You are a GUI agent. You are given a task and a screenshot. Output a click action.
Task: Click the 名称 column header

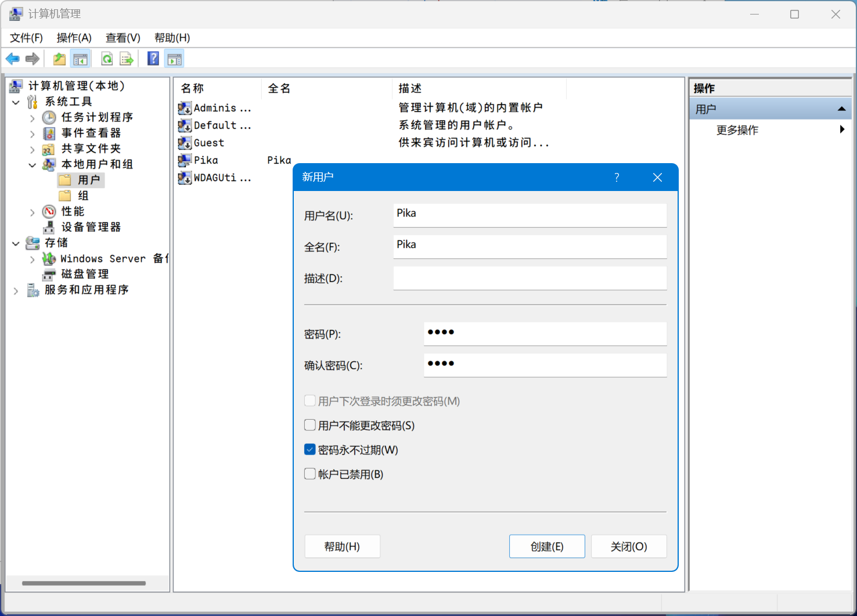[x=218, y=88]
